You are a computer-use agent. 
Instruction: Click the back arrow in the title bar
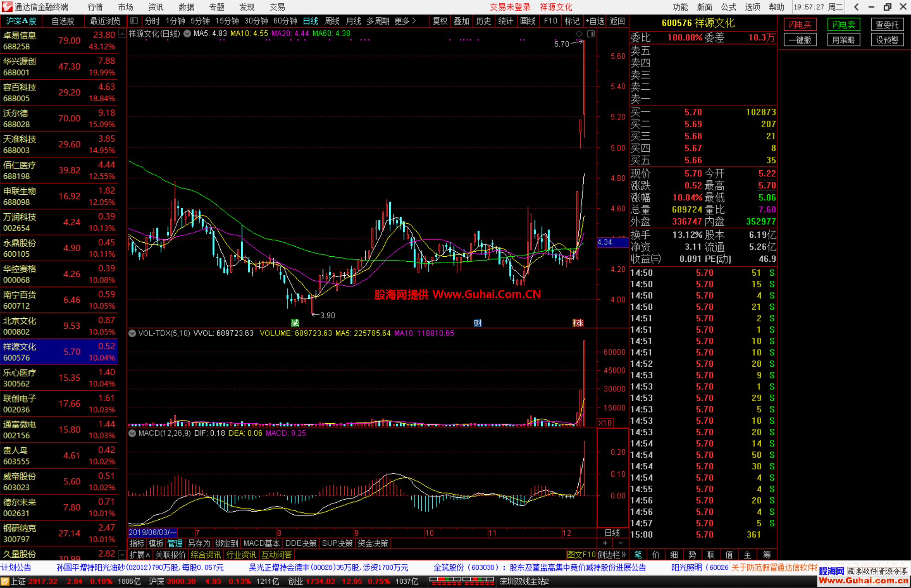point(856,7)
